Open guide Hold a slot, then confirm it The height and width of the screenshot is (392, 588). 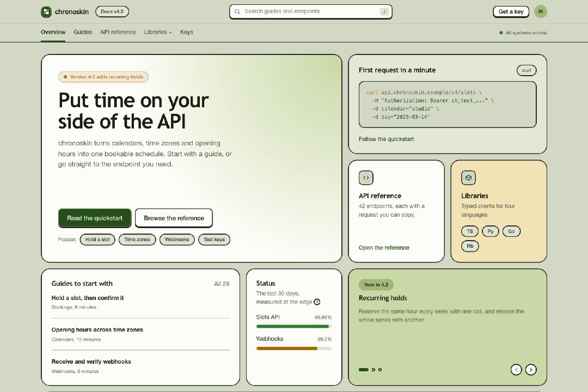tap(87, 298)
